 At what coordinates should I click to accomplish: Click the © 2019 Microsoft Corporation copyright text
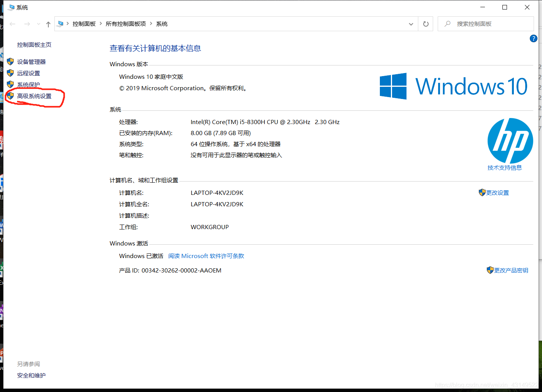tap(184, 88)
